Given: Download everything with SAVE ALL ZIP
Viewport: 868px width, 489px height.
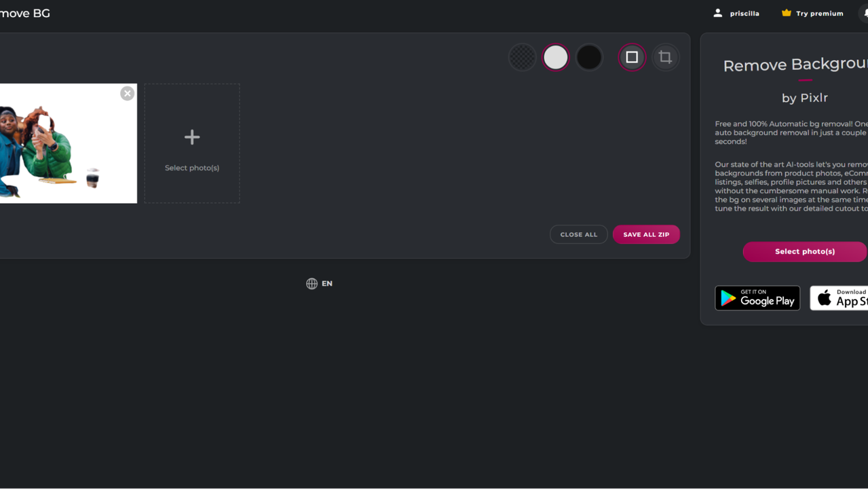Looking at the screenshot, I should coord(646,234).
